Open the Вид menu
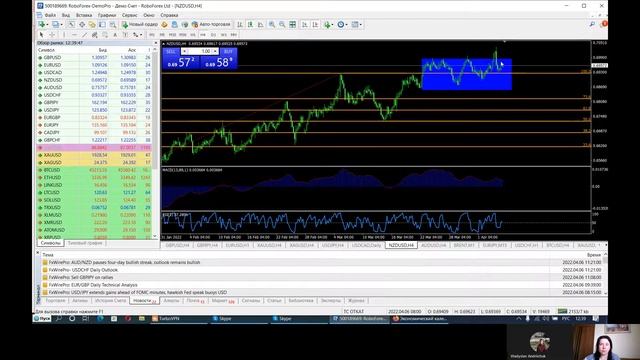 66,15
